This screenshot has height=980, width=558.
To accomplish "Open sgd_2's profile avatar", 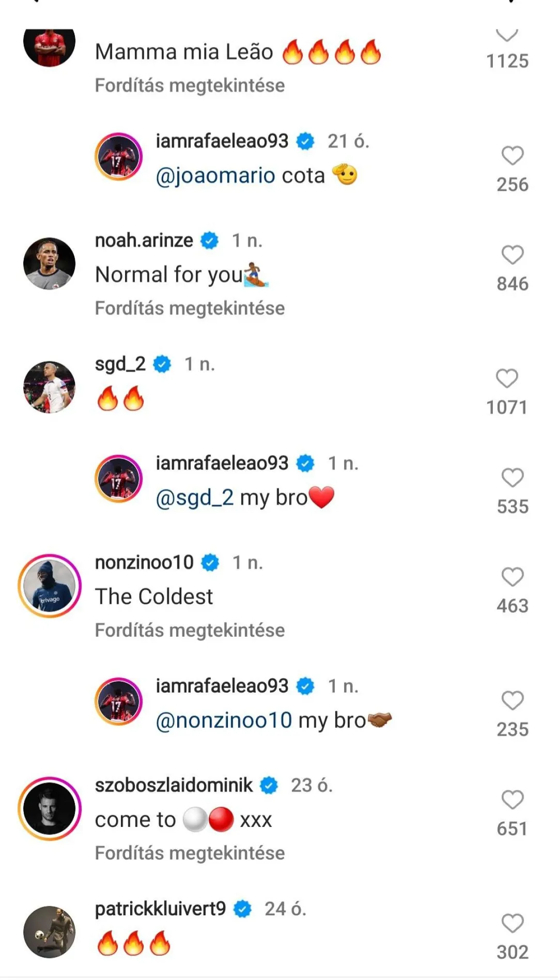I will 50,387.
